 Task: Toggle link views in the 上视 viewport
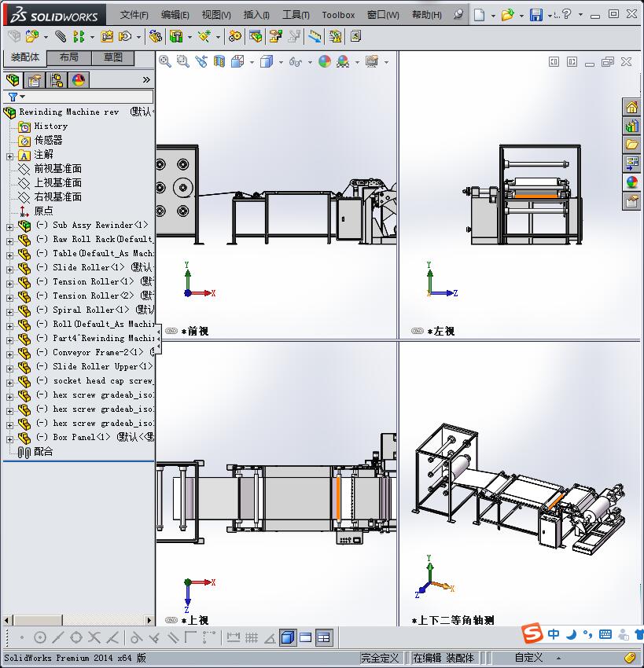[x=171, y=620]
